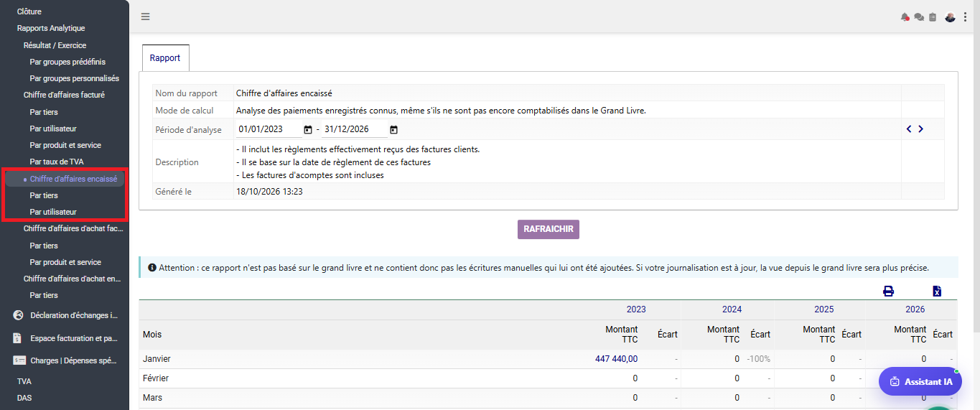980x410 pixels.
Task: Open Par taux de TVA report
Action: (57, 162)
